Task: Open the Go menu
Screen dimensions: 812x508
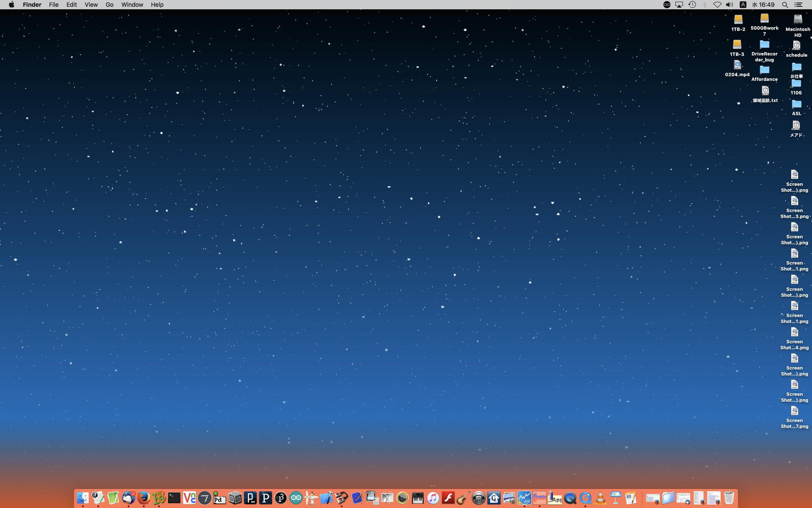Action: (110, 5)
